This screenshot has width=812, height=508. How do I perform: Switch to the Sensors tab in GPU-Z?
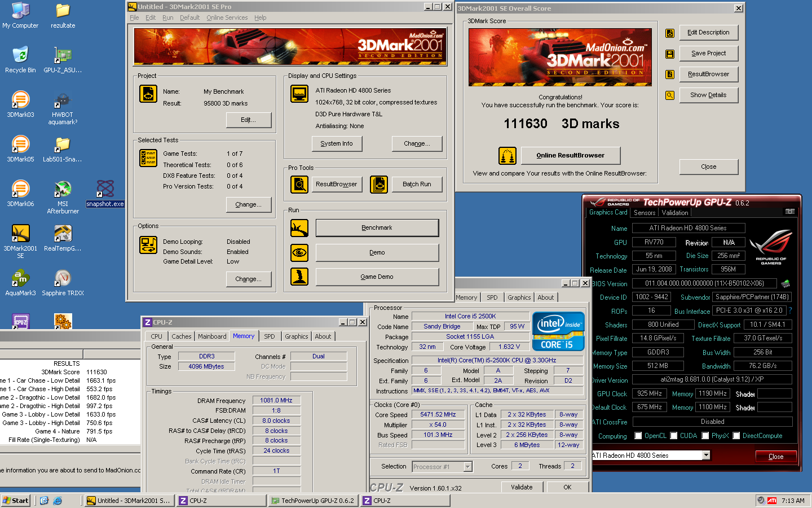[x=645, y=213]
